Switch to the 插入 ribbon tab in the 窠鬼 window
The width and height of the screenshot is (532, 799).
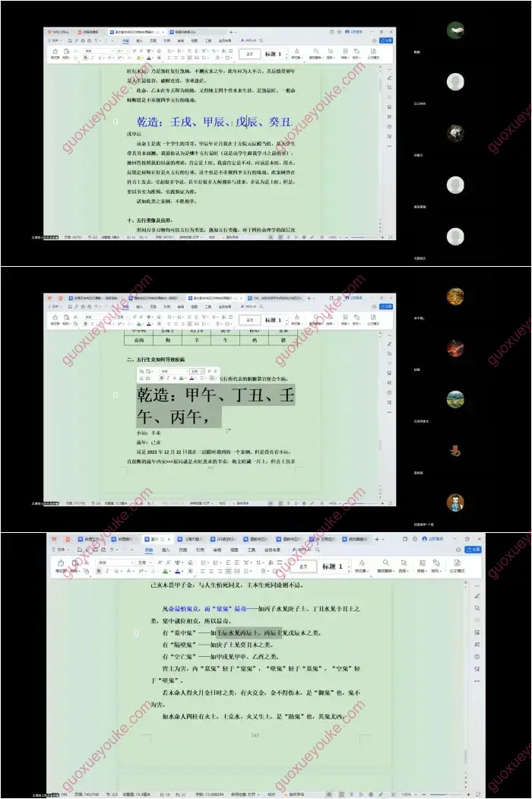tap(166, 549)
